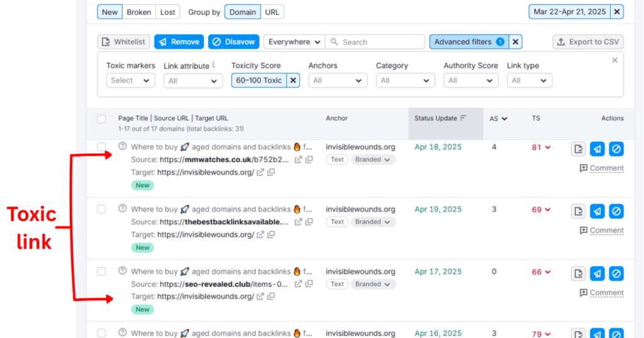Open target URL icon in mmwatches row

click(260, 173)
